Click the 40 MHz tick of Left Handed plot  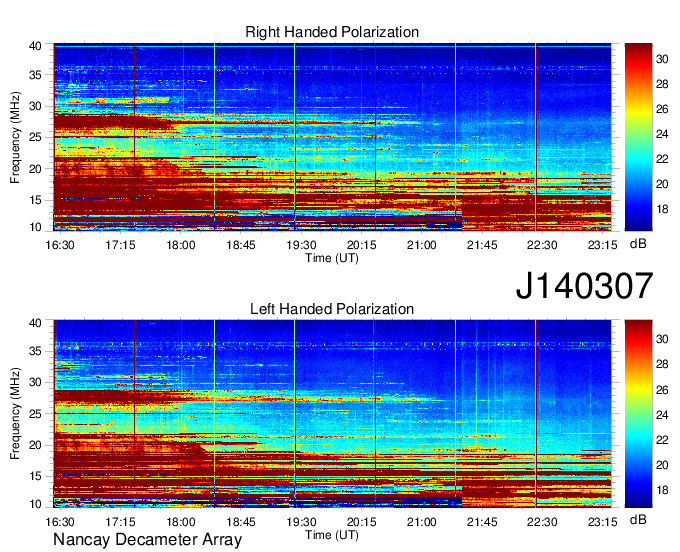pyautogui.click(x=35, y=323)
